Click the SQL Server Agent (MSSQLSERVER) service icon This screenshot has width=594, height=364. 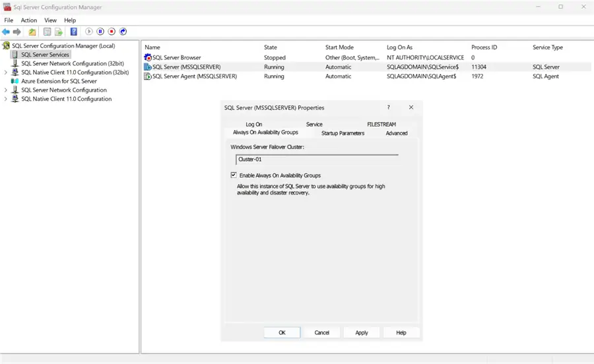(148, 76)
